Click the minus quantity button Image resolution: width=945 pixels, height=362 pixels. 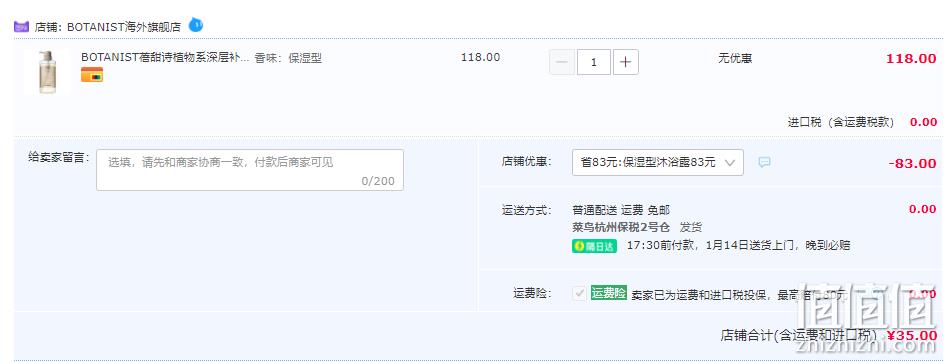562,62
